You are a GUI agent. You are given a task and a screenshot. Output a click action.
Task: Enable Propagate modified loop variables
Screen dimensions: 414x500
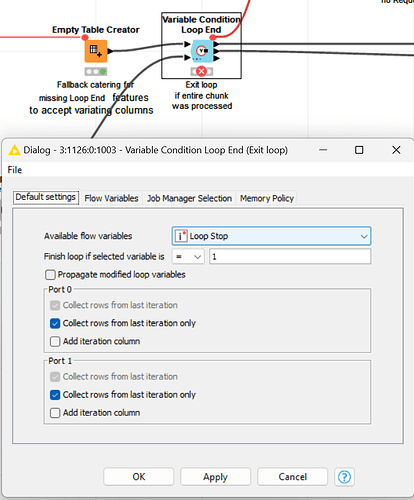pos(50,275)
